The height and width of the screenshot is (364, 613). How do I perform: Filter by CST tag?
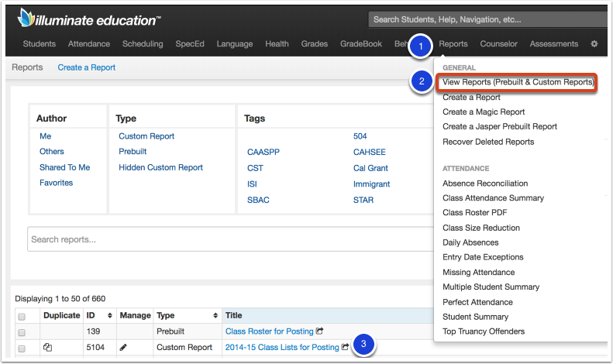click(x=255, y=168)
